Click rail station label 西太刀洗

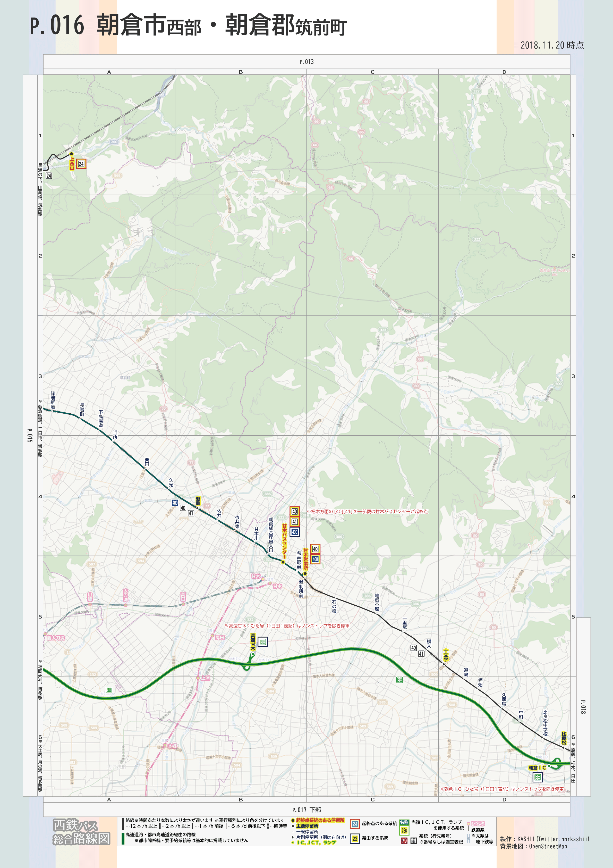tap(56, 637)
